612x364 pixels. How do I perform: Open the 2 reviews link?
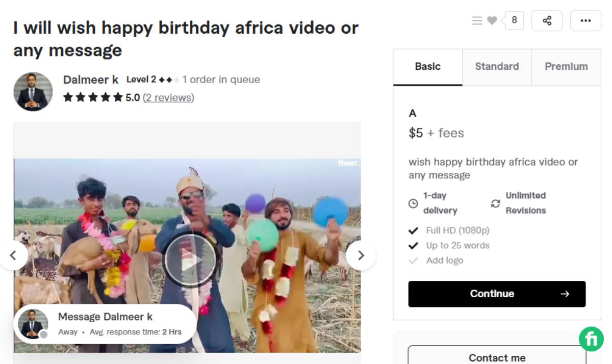pos(168,97)
